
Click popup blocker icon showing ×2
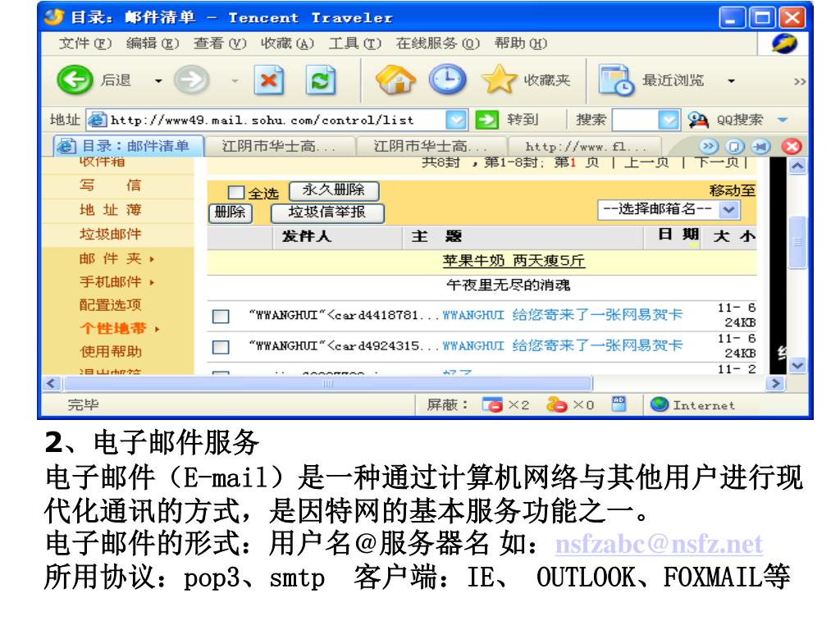click(x=492, y=404)
